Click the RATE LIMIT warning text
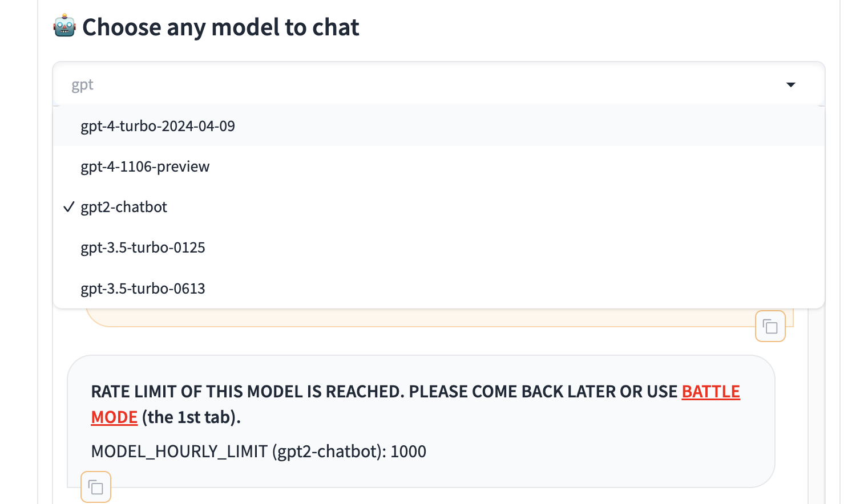The image size is (864, 504). (x=415, y=404)
